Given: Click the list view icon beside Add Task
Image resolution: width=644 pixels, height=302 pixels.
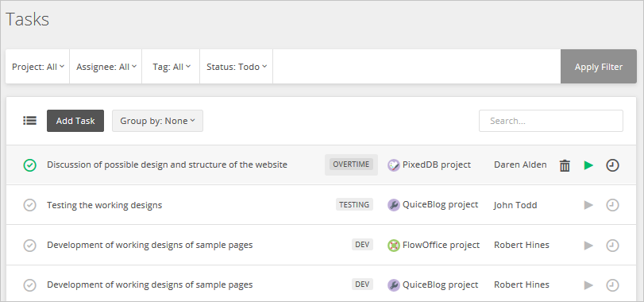Looking at the screenshot, I should pos(29,121).
